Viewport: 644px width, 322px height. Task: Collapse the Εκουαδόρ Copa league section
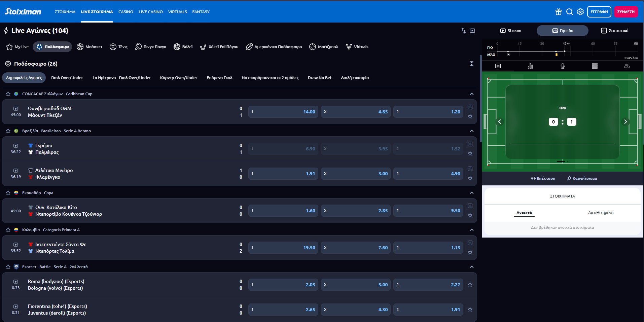pyautogui.click(x=471, y=193)
